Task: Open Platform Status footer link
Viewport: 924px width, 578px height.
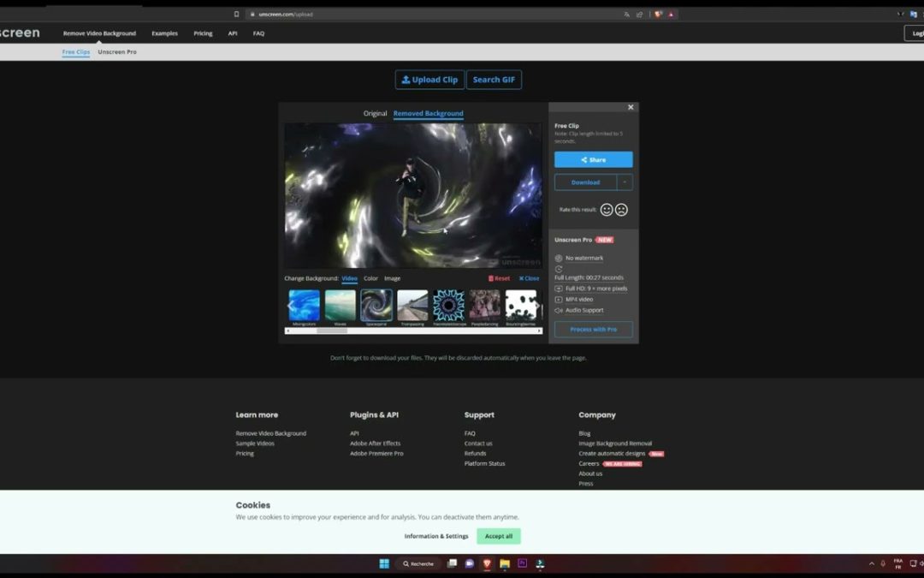Action: pos(484,463)
